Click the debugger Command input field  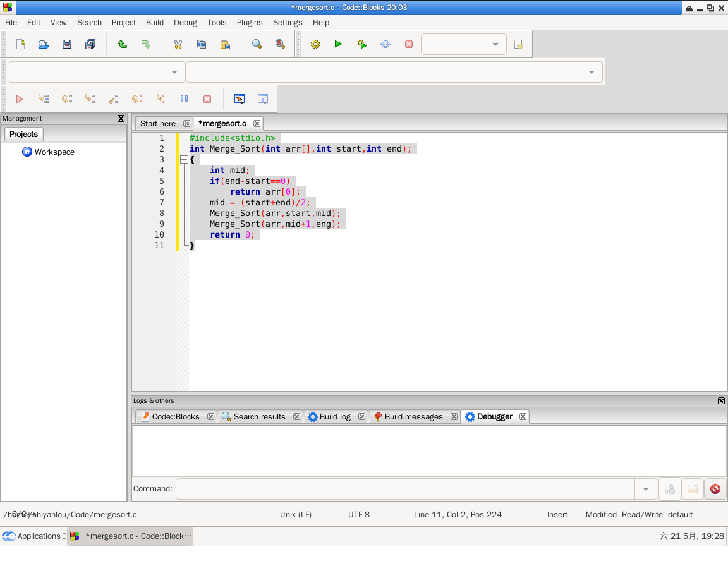tap(404, 489)
